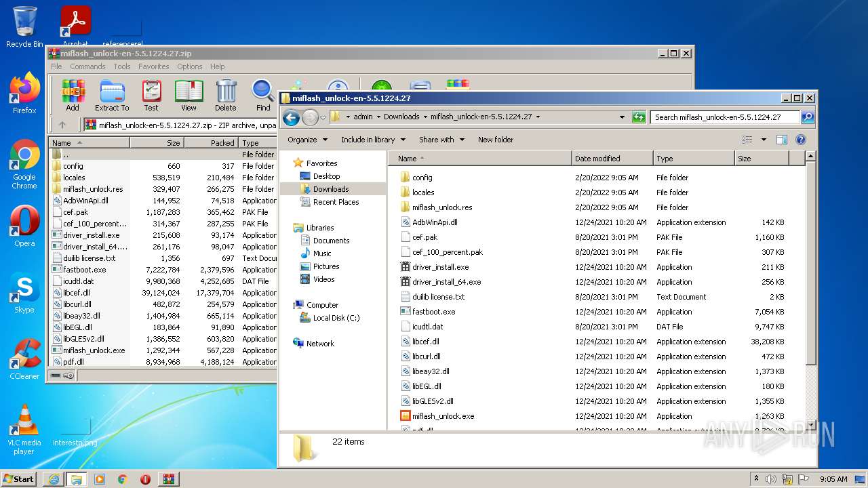Open the Share with dropdown
868x488 pixels.
tap(441, 140)
